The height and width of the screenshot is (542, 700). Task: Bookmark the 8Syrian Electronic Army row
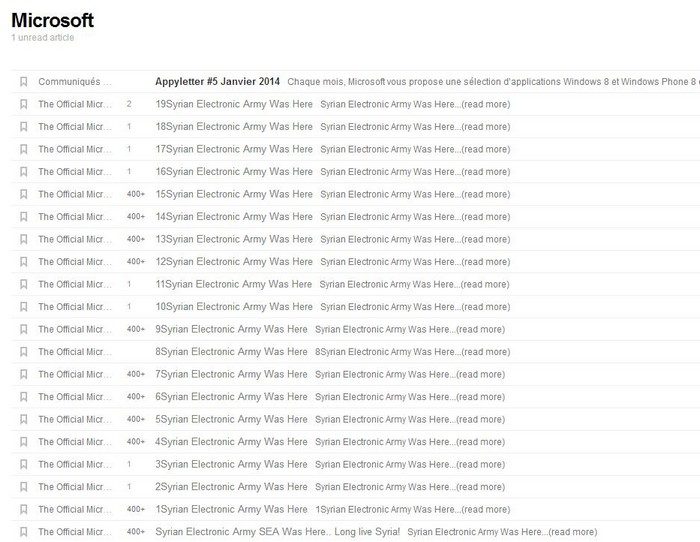24,352
